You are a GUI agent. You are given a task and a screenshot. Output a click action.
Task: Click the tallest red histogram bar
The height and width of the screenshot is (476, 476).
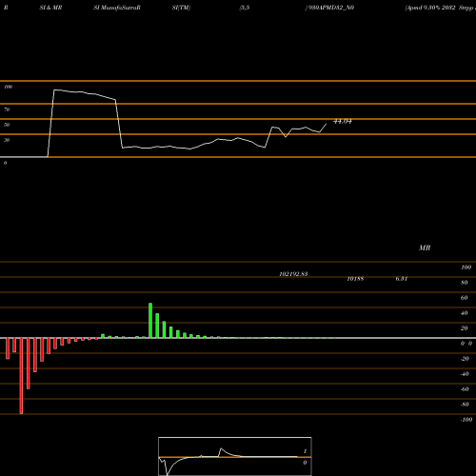pos(21,376)
